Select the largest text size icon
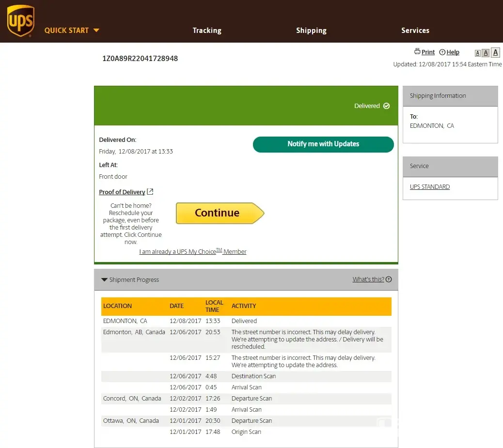 coord(495,53)
